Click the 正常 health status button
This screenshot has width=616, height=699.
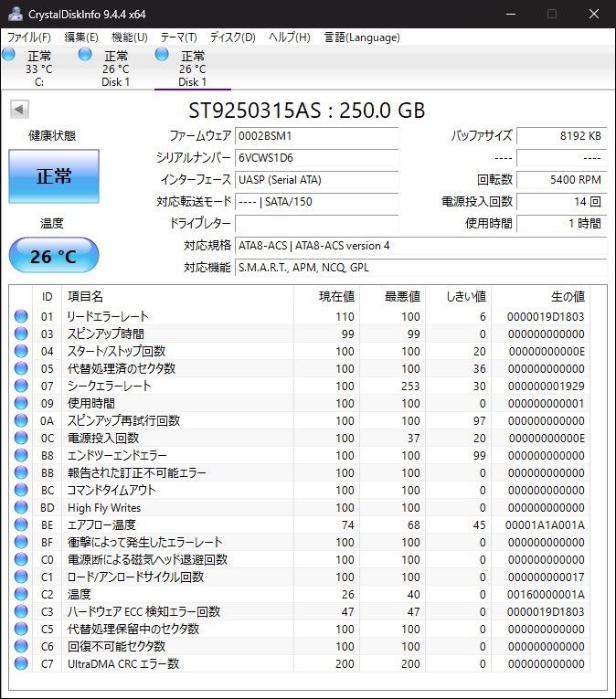tap(54, 176)
